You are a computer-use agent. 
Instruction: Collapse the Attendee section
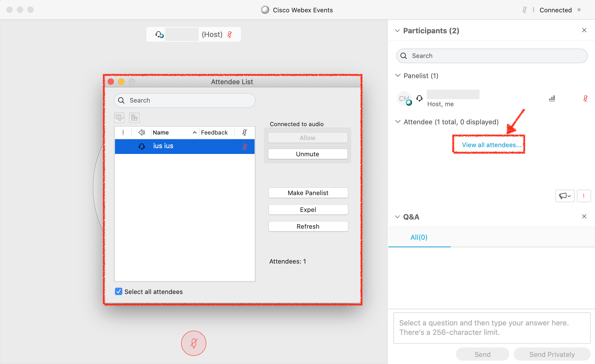(x=398, y=122)
